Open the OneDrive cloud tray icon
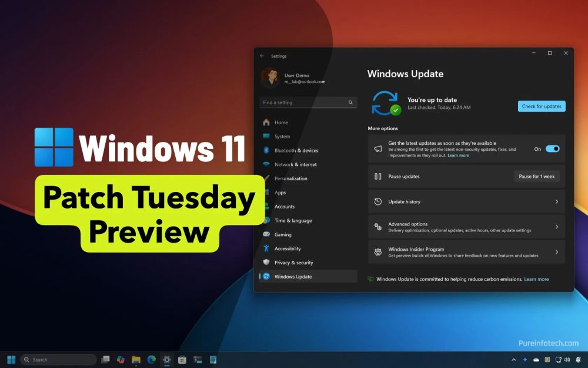The width and height of the screenshot is (588, 368). click(536, 360)
